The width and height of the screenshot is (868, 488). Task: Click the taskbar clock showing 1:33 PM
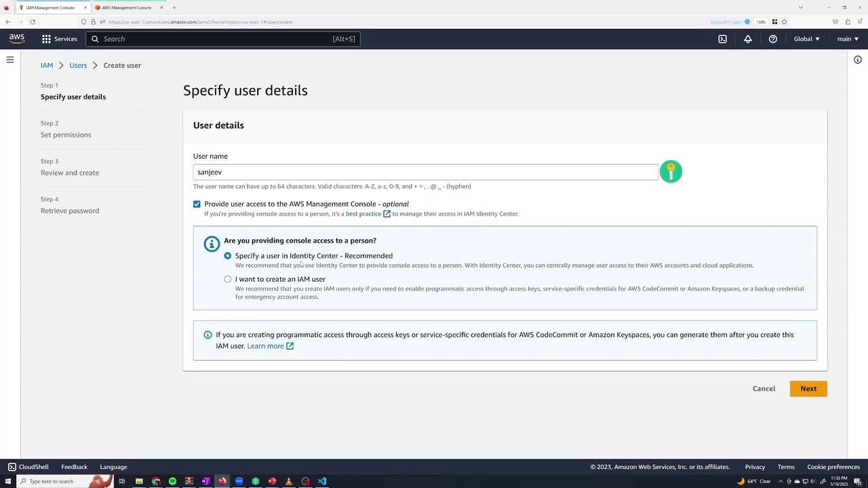click(839, 481)
